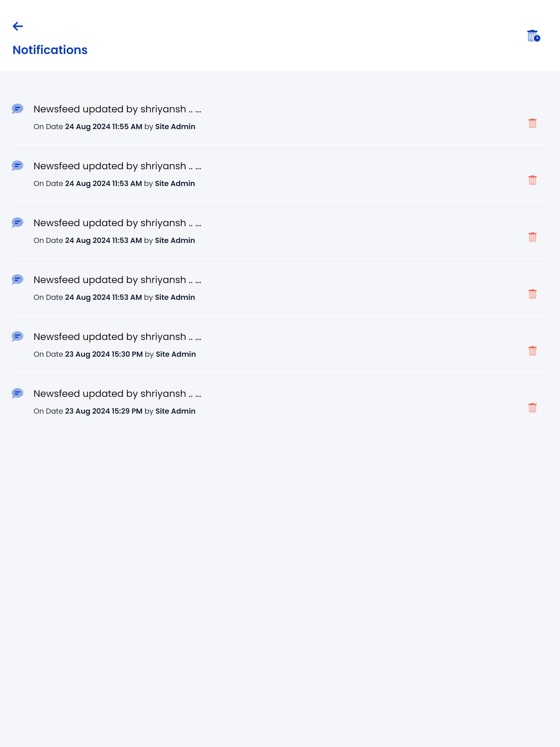Click chat bubble icon of 15:30 PM notification
Viewport: 560px width, 747px height.
[17, 336]
